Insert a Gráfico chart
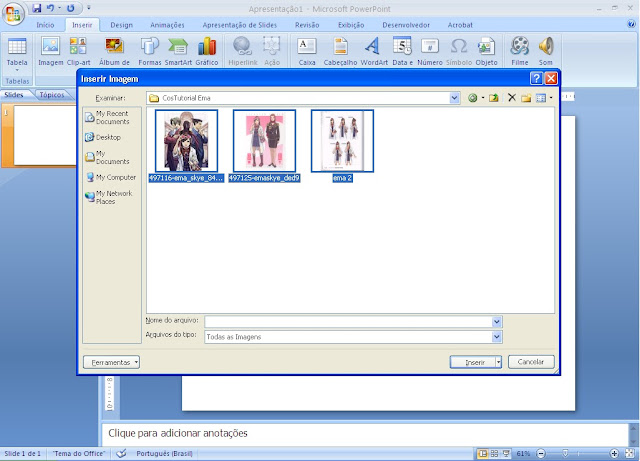 [x=207, y=51]
